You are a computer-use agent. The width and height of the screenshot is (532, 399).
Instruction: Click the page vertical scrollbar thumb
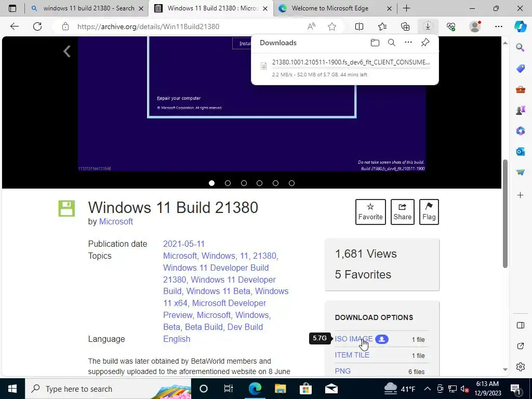point(505,214)
